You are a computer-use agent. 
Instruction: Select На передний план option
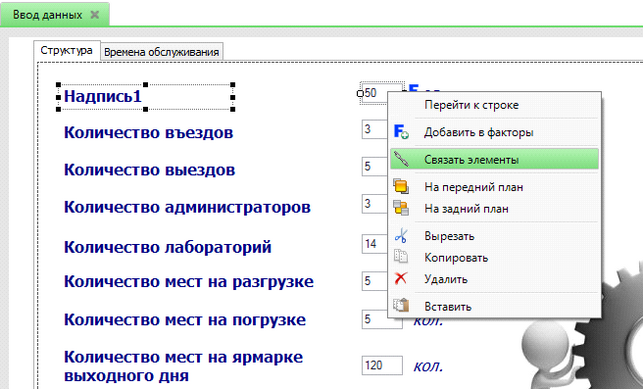tap(494, 187)
